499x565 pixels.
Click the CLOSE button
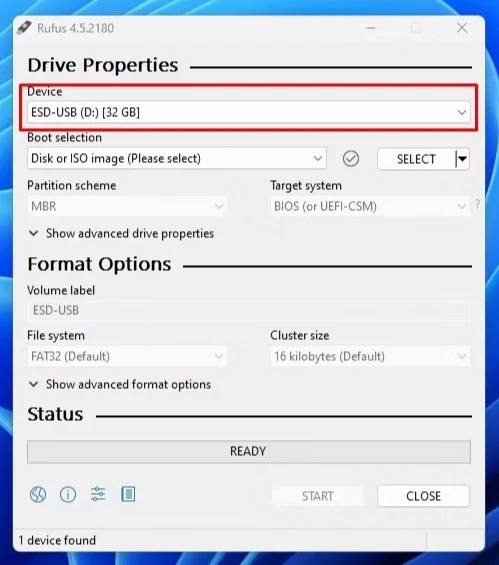tap(423, 496)
